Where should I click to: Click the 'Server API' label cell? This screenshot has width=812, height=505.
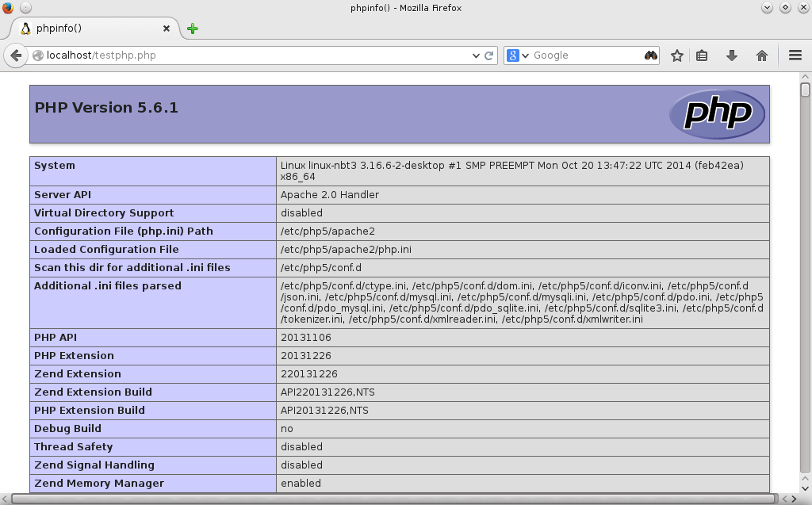pos(153,195)
